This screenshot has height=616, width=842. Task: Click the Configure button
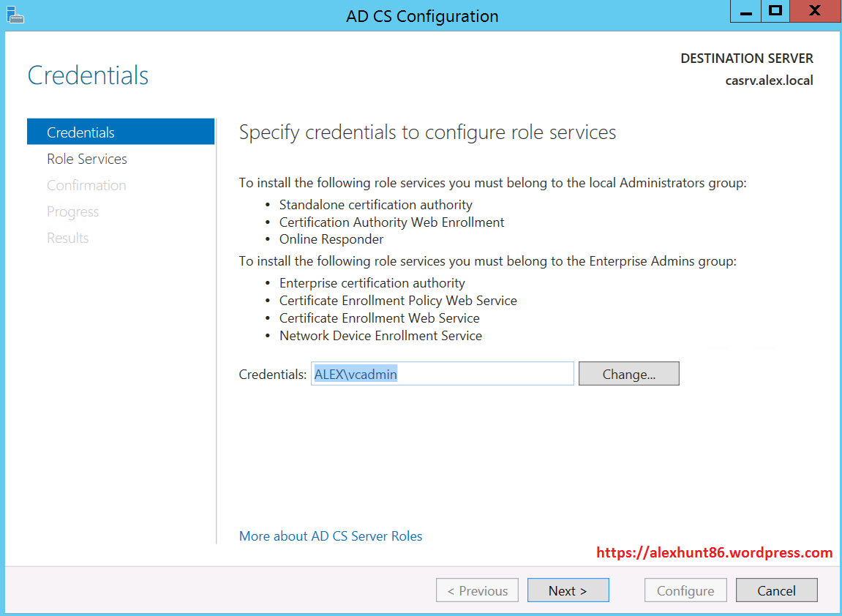685,590
